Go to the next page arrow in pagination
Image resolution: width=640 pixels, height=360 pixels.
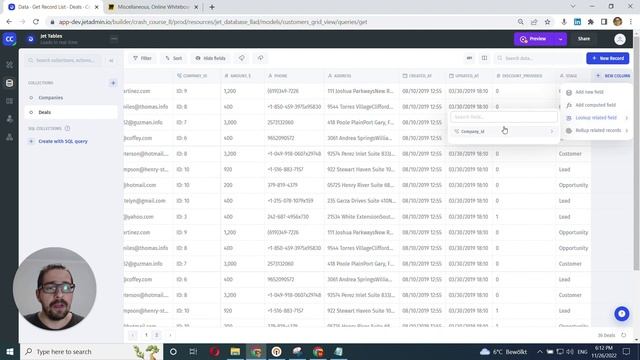coord(170,335)
